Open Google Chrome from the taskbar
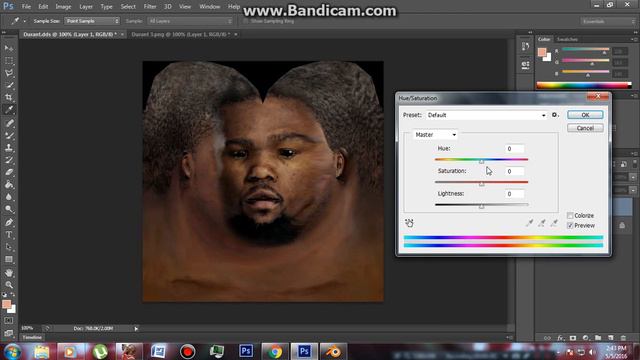 (275, 351)
